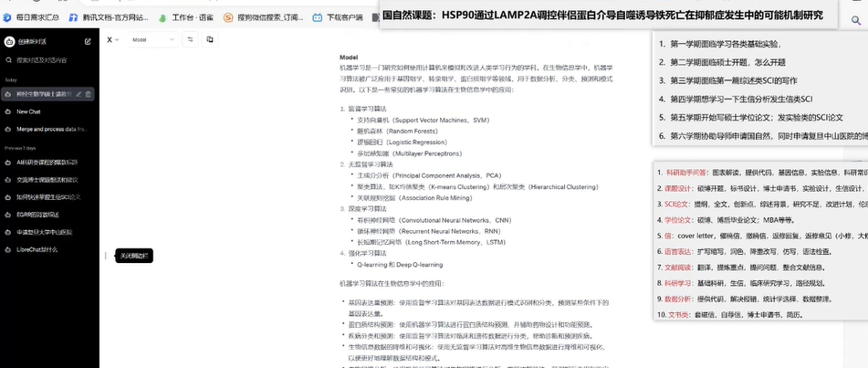The image size is (868, 368).
Task: Click the 搜狗微信搜索 bookmark orange icon
Action: click(228, 17)
